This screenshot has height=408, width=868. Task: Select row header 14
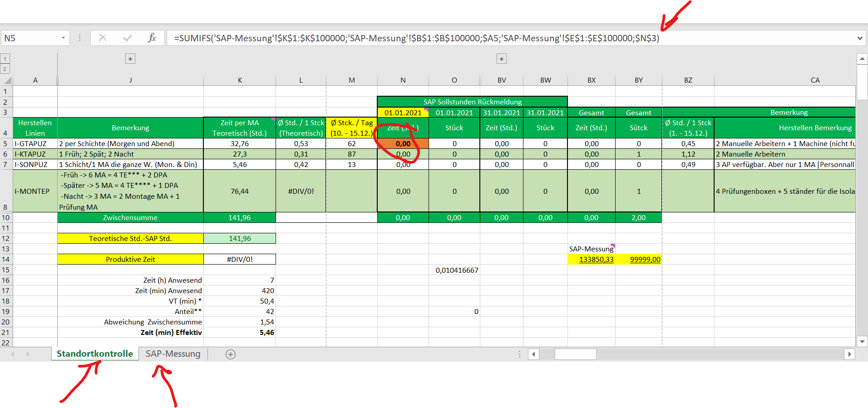coord(5,259)
